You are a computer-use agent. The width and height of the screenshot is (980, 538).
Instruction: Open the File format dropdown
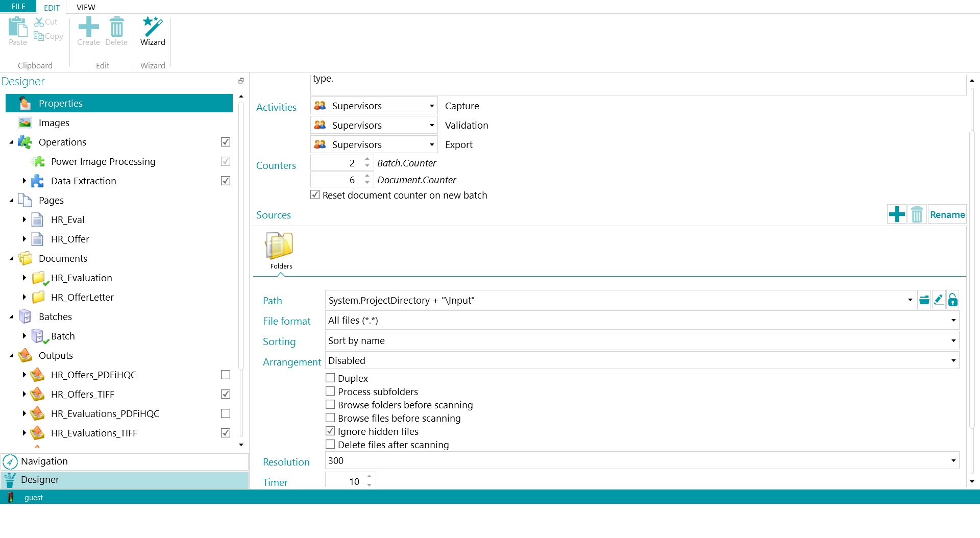[x=953, y=321]
